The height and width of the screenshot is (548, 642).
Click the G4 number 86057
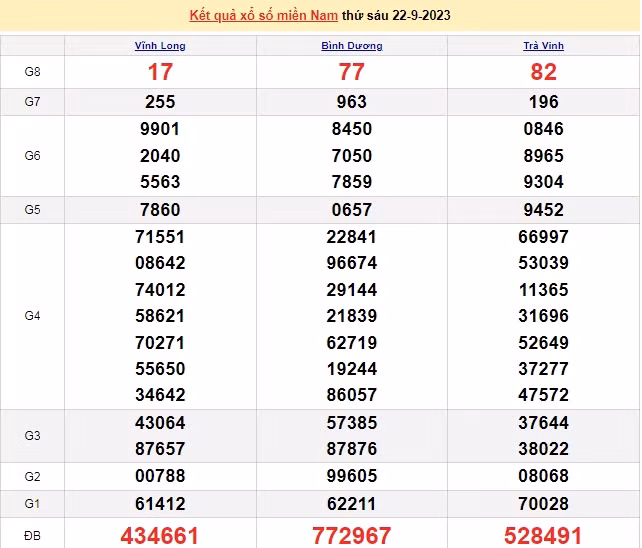[x=352, y=395]
